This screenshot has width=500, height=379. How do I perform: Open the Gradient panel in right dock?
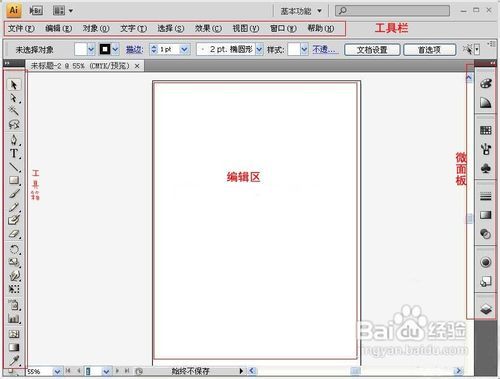(x=485, y=215)
